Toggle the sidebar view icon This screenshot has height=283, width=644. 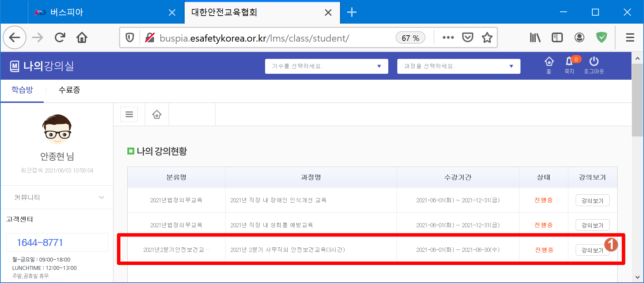click(x=557, y=37)
